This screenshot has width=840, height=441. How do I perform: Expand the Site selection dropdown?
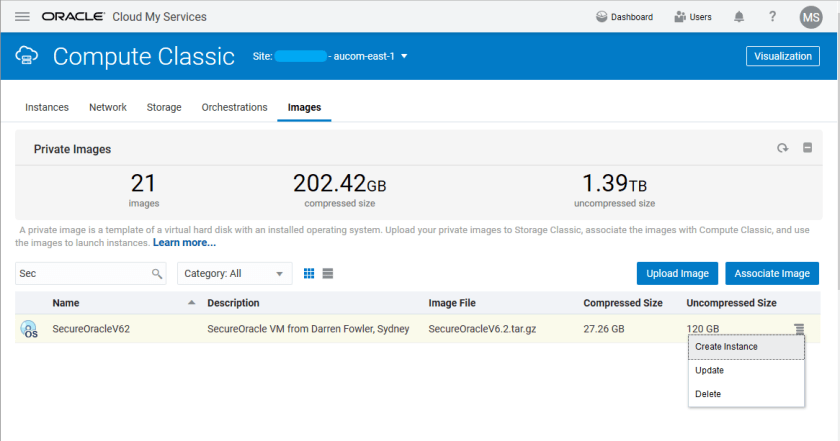tap(404, 57)
